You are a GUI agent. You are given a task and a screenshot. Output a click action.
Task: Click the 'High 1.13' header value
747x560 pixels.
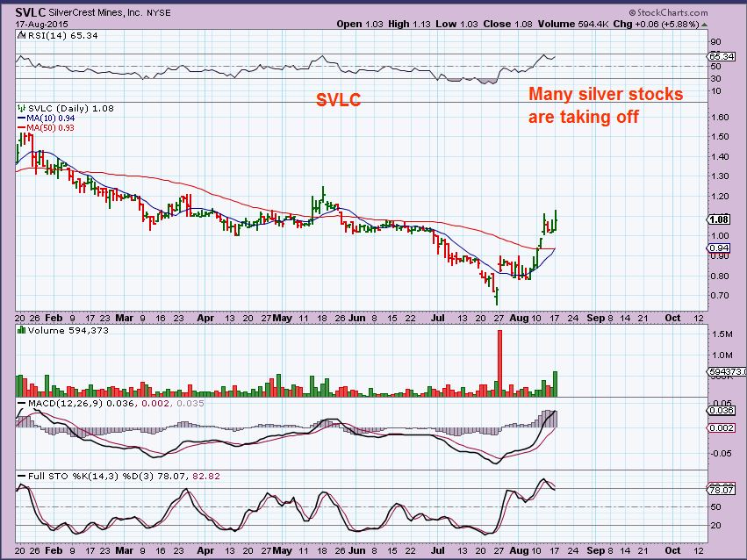pyautogui.click(x=409, y=24)
